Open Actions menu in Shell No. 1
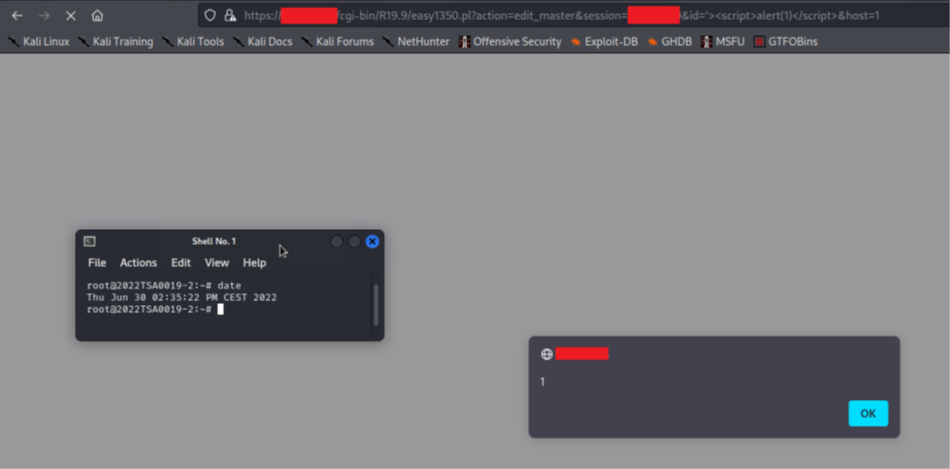 [x=138, y=262]
